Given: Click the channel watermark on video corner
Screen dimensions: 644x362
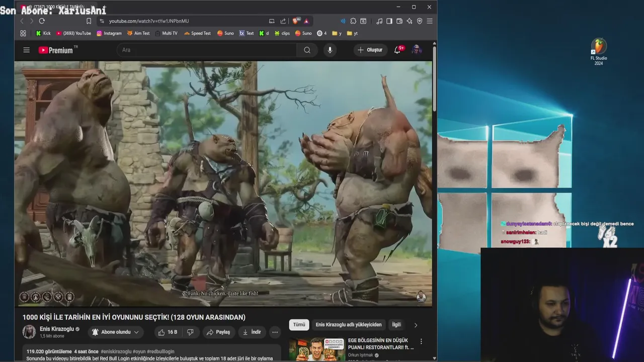Looking at the screenshot, I should tap(421, 297).
